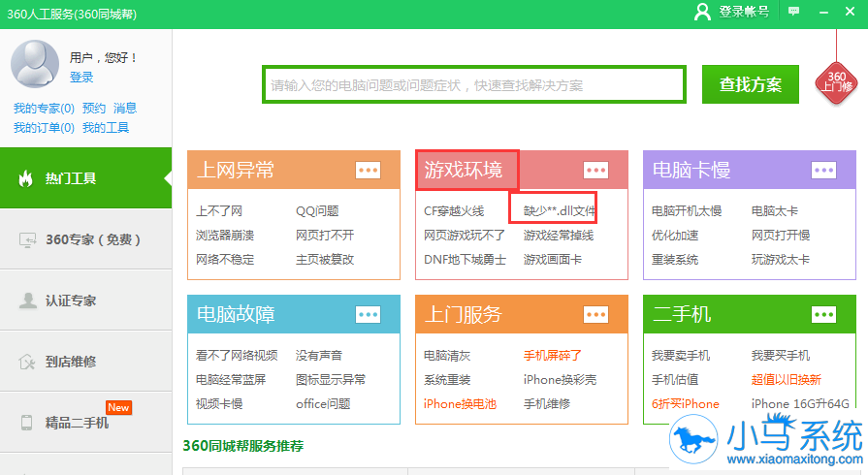Select 重装系统 option
This screenshot has width=868, height=475.
coord(675,260)
